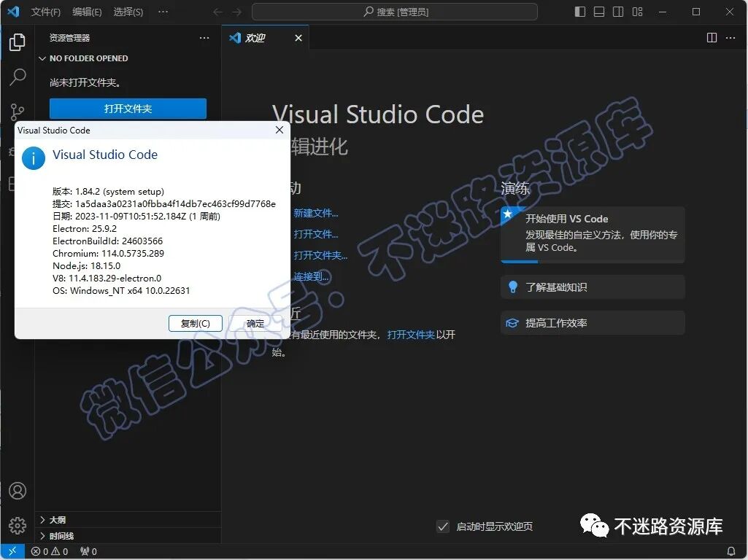Click the V8: 11.4.183.29-electron.0 line
Screen dimensions: 748x560
pos(107,278)
